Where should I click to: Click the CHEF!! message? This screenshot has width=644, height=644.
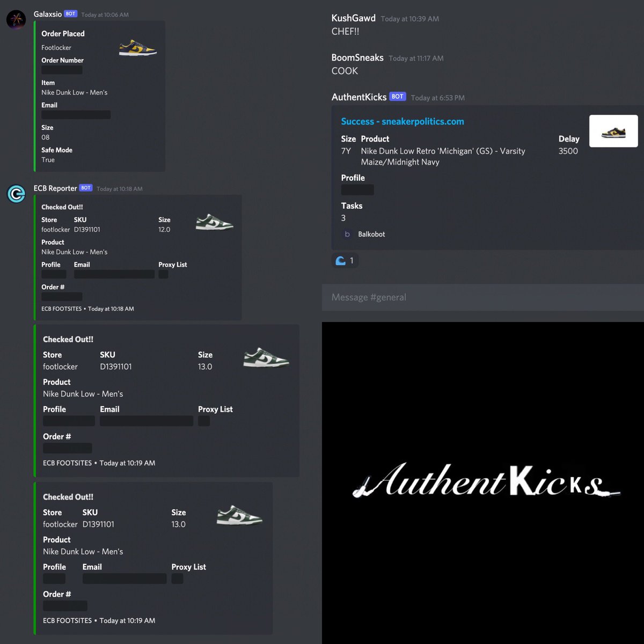(x=345, y=32)
